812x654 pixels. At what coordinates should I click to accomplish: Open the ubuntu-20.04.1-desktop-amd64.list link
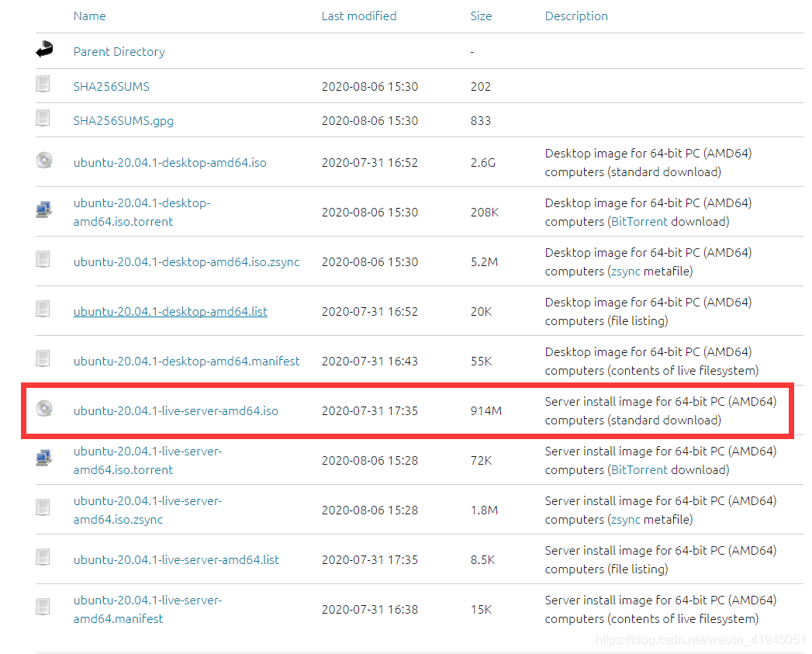(171, 311)
